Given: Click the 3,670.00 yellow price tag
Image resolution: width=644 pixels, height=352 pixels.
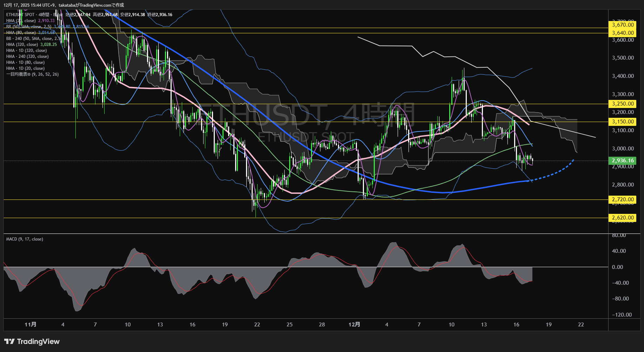Looking at the screenshot, I should pos(623,25).
